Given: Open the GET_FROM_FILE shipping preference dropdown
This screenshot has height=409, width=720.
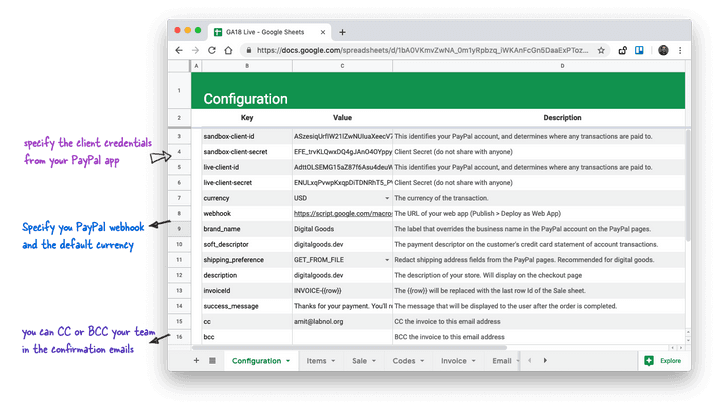Looking at the screenshot, I should pos(387,260).
